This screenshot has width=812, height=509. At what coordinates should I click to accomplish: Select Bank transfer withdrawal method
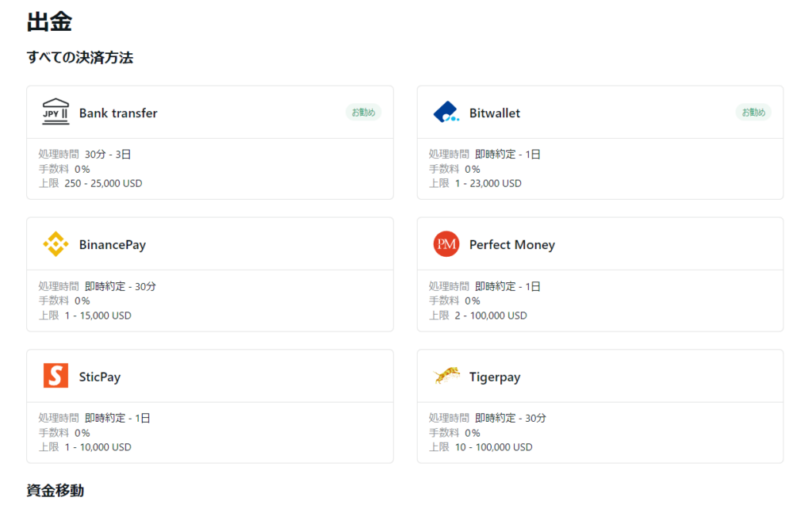[209, 143]
